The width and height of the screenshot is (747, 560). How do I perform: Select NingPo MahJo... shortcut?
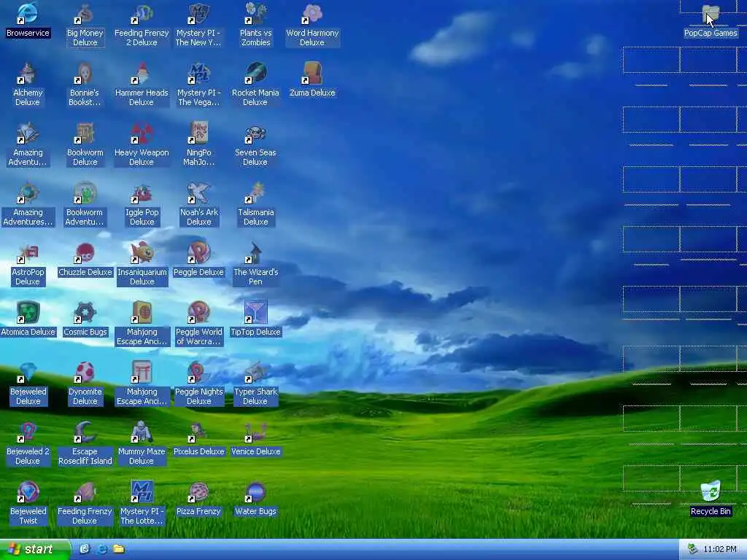[198, 145]
